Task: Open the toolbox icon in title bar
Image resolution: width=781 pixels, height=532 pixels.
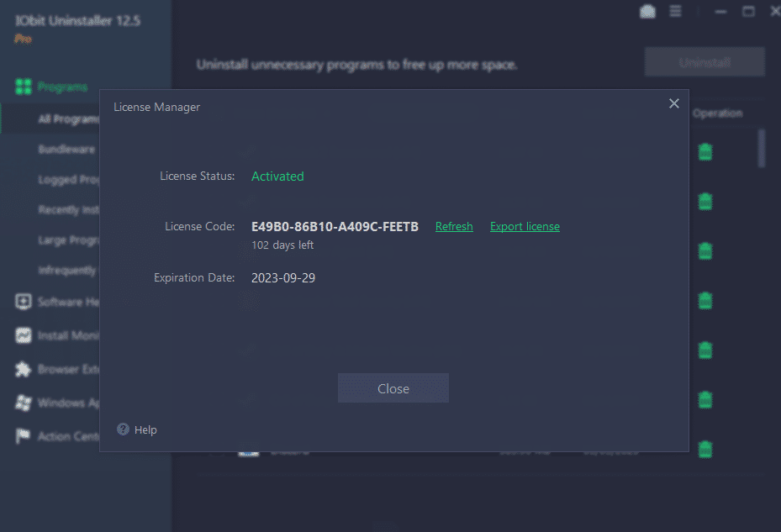Action: click(647, 12)
